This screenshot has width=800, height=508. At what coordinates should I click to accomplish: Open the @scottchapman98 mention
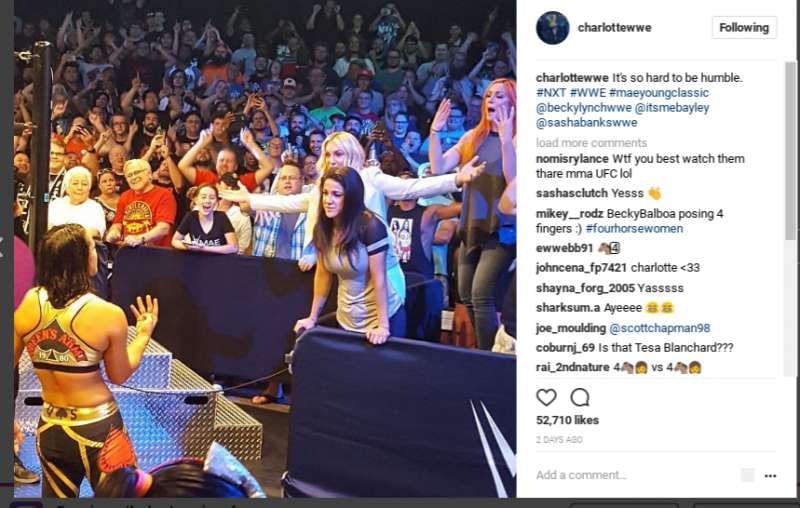click(660, 328)
